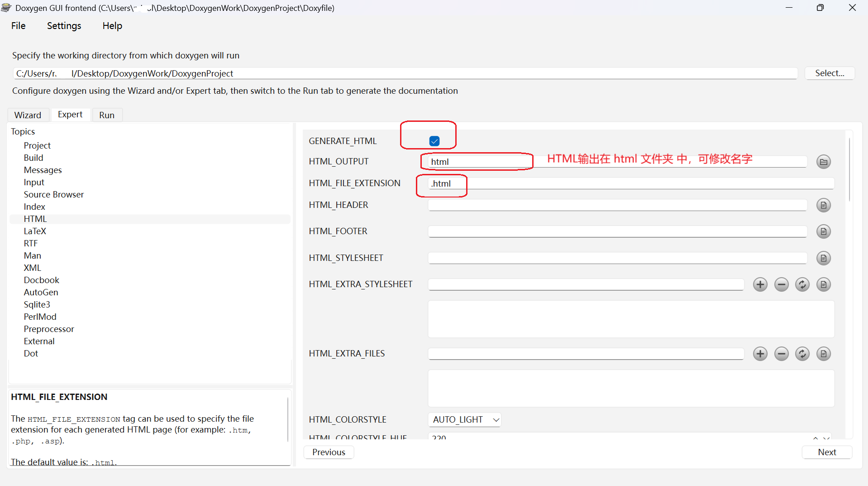Click the HTML_HEADER text field
Viewport: 868px width, 486px height.
click(x=617, y=205)
